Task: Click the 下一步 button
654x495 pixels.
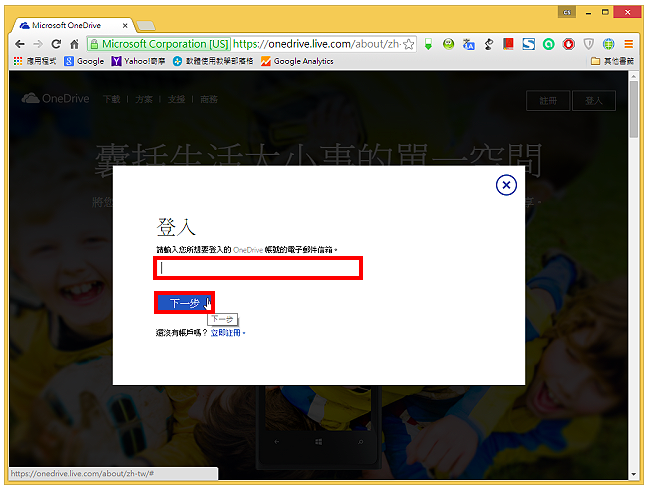Action: point(184,303)
